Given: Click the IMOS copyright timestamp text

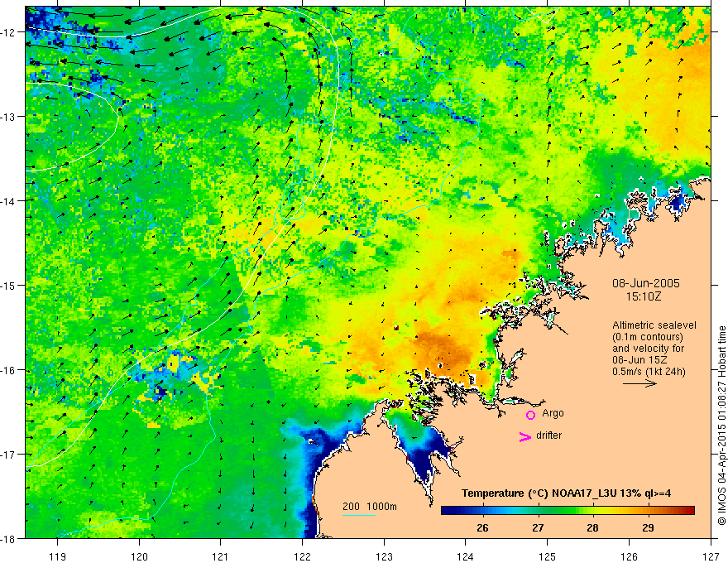Looking at the screenshot, I should tap(721, 426).
